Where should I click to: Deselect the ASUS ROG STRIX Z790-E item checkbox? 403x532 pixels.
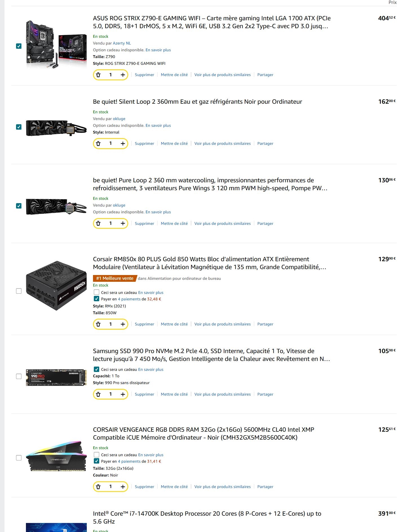19,46
